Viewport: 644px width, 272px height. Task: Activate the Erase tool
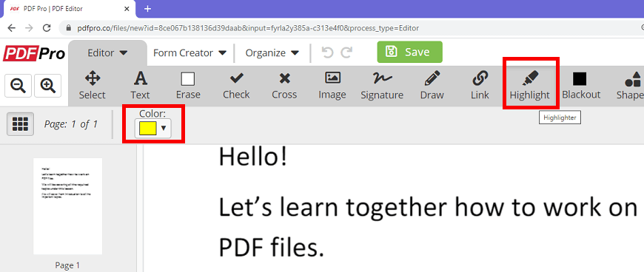coord(188,85)
